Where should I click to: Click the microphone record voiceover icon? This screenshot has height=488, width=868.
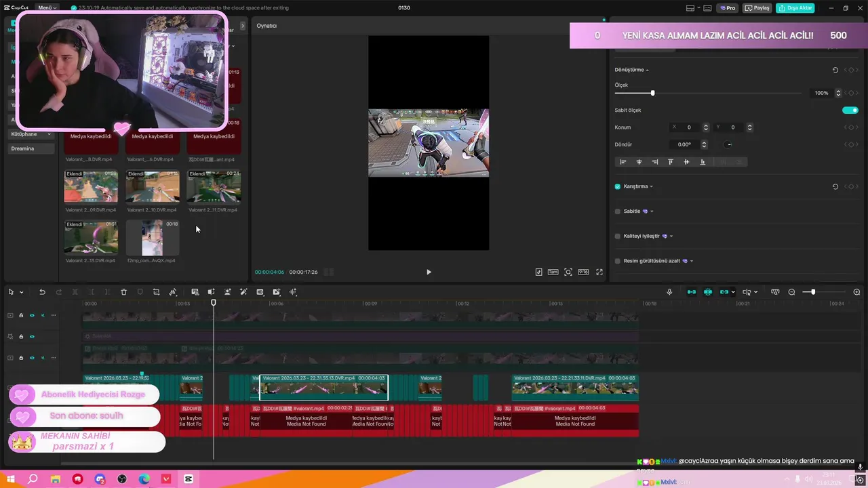coord(669,292)
